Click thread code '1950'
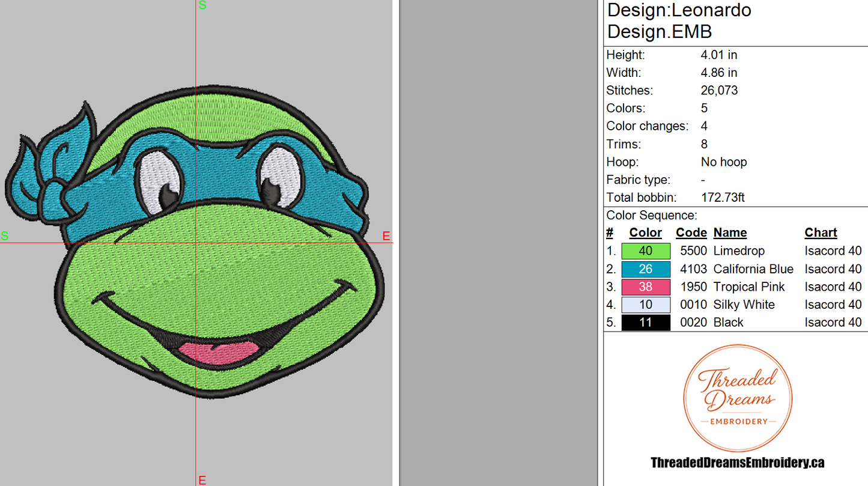Screen dimensions: 868x486 pyautogui.click(x=693, y=287)
